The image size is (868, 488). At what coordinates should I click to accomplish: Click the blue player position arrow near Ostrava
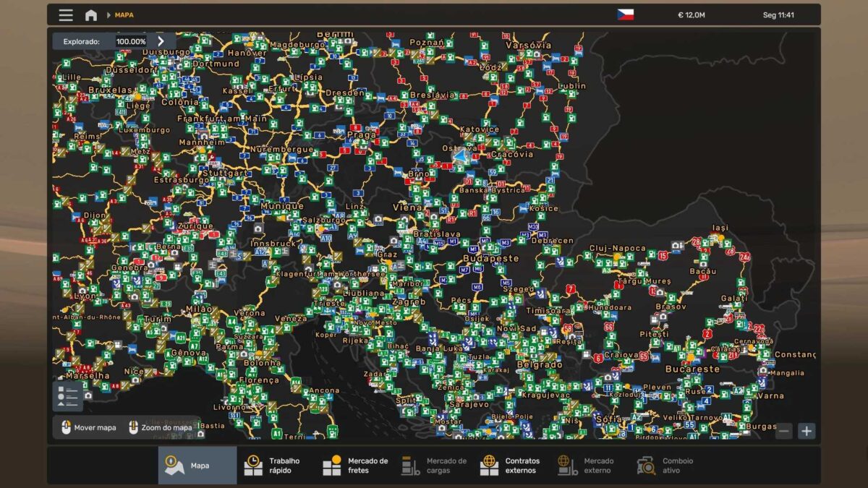(460, 155)
